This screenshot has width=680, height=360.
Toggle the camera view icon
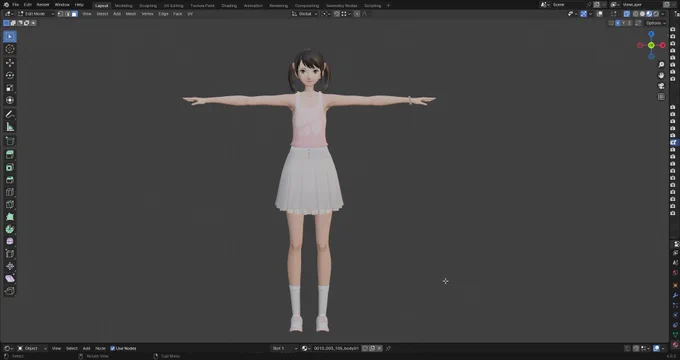coord(661,86)
